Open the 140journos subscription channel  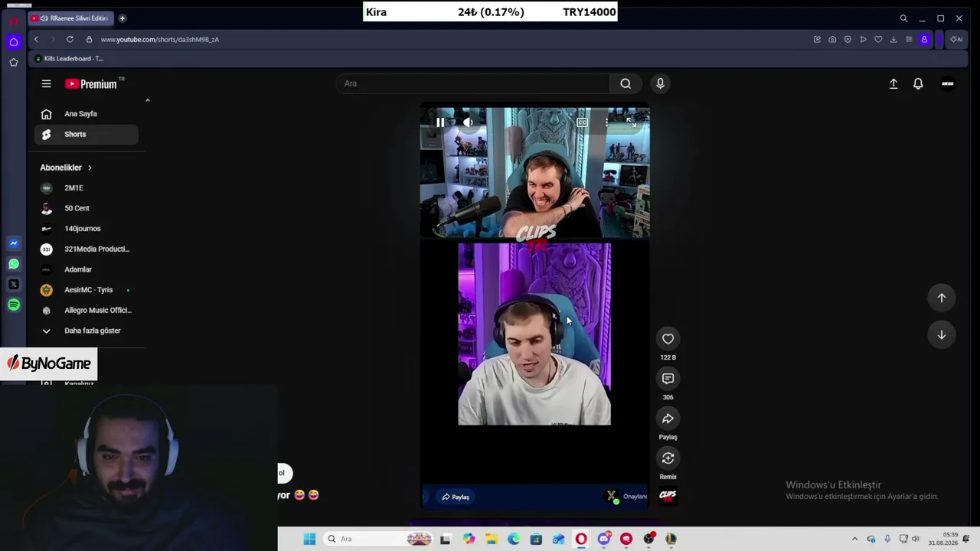tap(86, 229)
